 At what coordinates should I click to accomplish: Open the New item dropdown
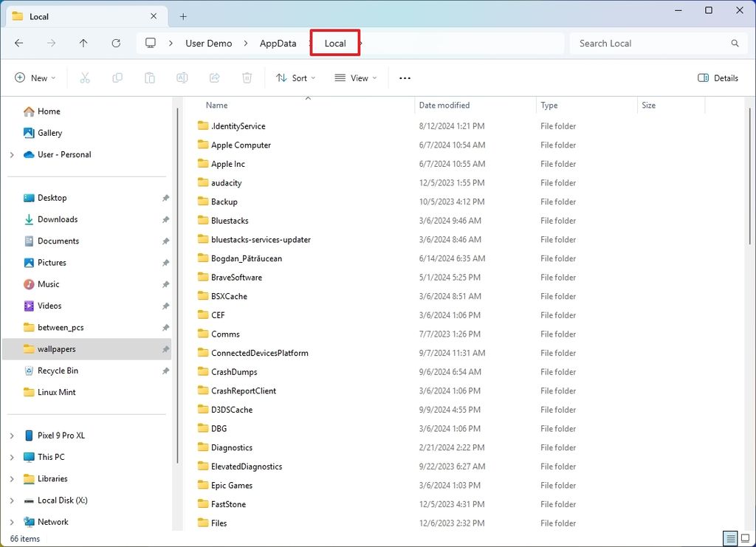34,78
